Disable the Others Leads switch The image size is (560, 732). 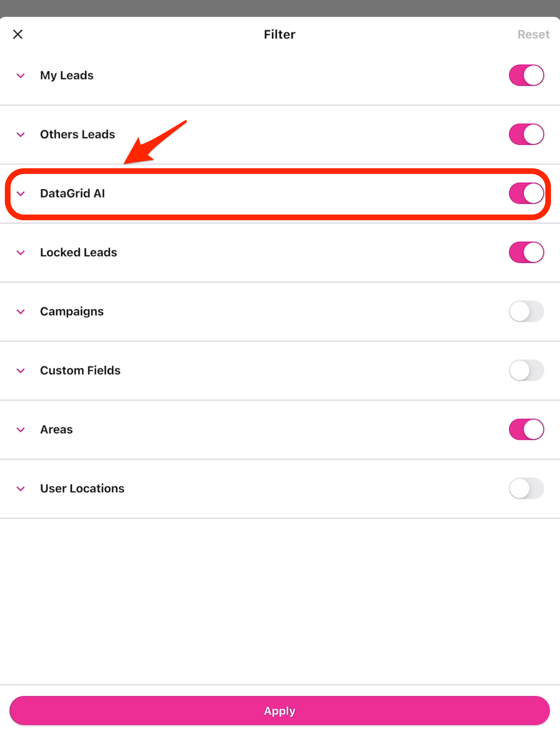coord(526,134)
